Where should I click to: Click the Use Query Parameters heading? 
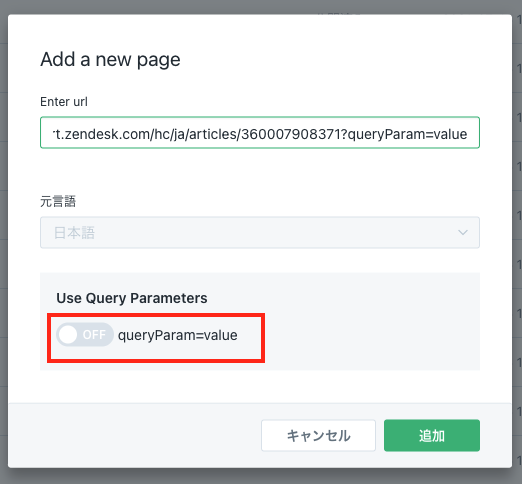(x=132, y=298)
